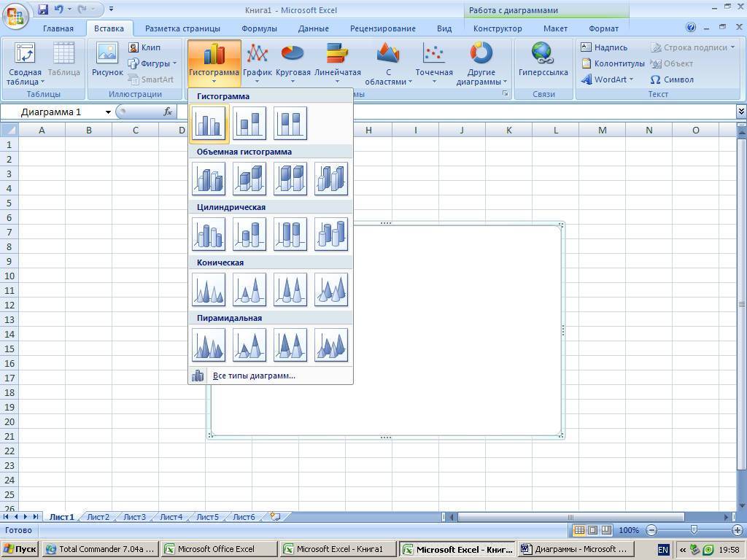Select fourth 3-D column chart under Объемная гистограмма
Screen dimensions: 747x560
[x=331, y=179]
